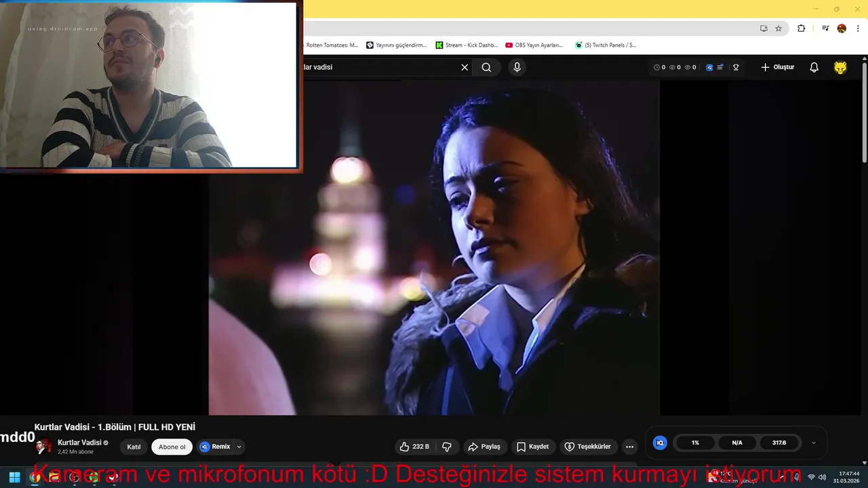Expand the vidIQ stats chevron
The image size is (868, 488).
pos(814,443)
